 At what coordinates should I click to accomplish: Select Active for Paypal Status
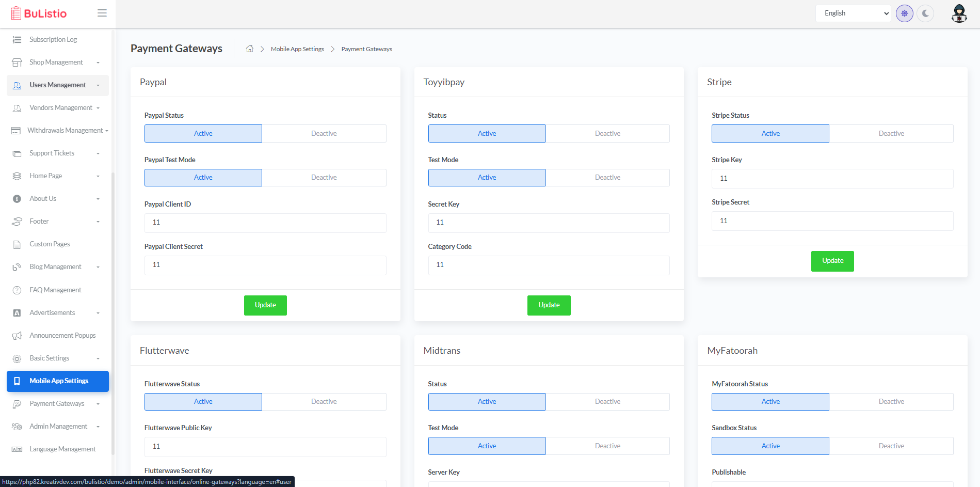click(203, 133)
